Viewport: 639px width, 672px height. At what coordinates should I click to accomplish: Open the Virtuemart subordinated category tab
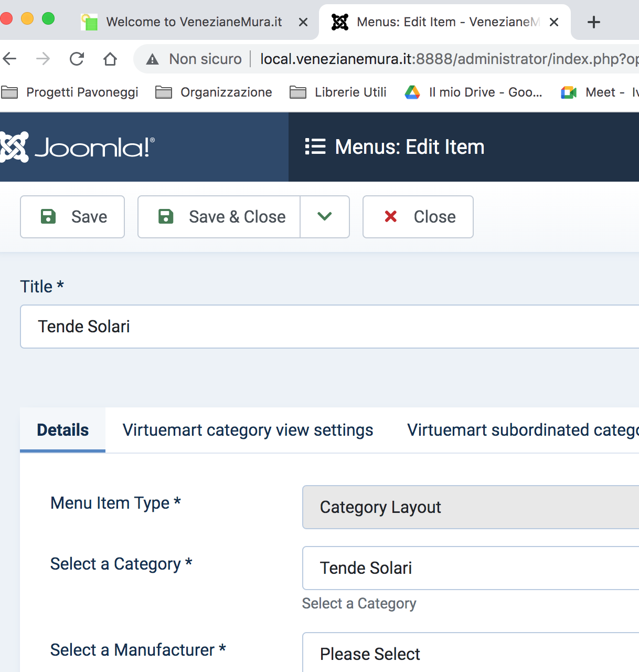tap(523, 430)
